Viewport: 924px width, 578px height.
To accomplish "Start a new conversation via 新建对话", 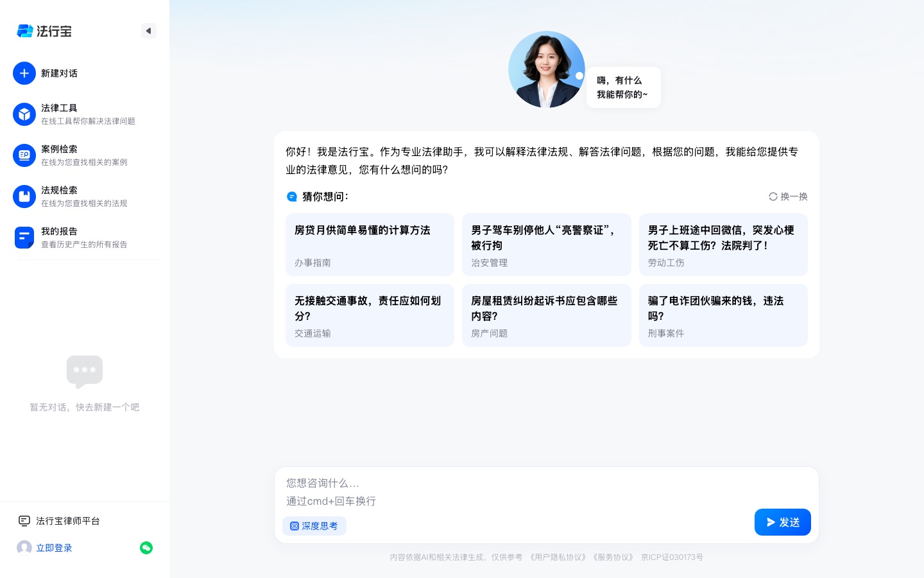I will tap(59, 73).
